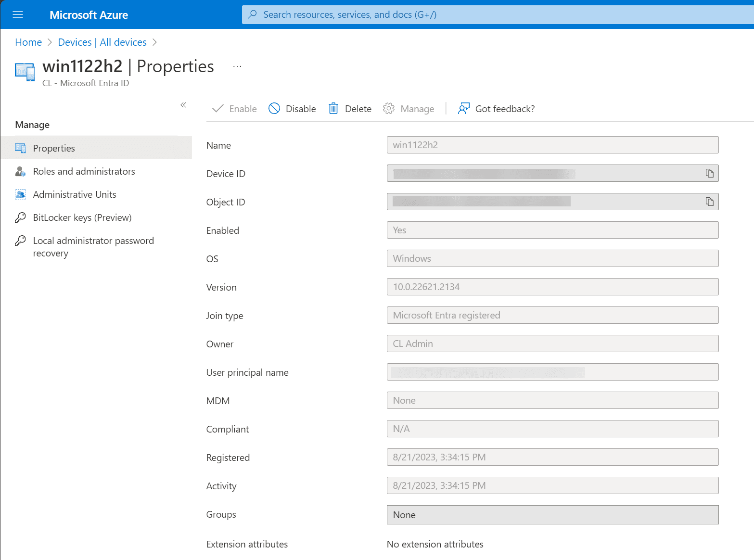Image resolution: width=754 pixels, height=560 pixels.
Task: Click the BitLocker keys key icon
Action: tap(20, 217)
